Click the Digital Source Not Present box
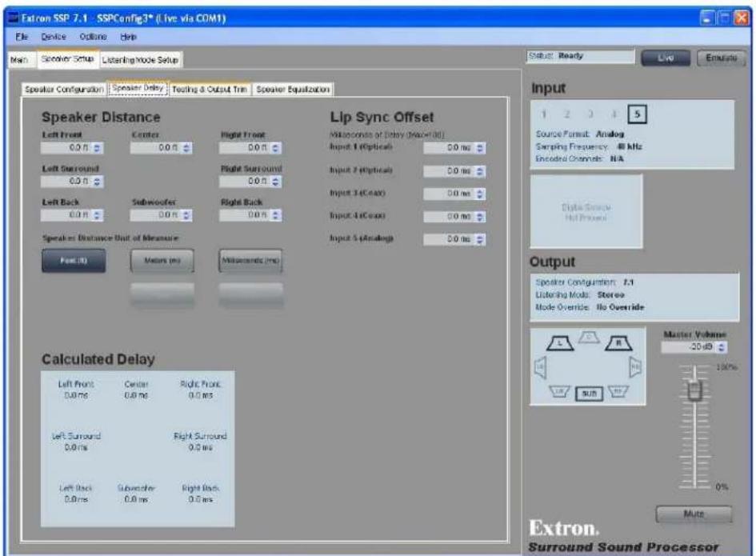 tap(586, 212)
